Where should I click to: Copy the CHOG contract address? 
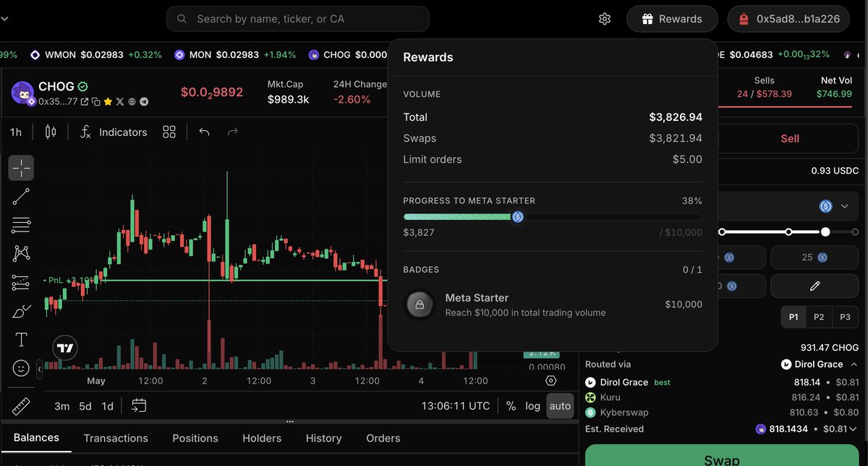(96, 102)
